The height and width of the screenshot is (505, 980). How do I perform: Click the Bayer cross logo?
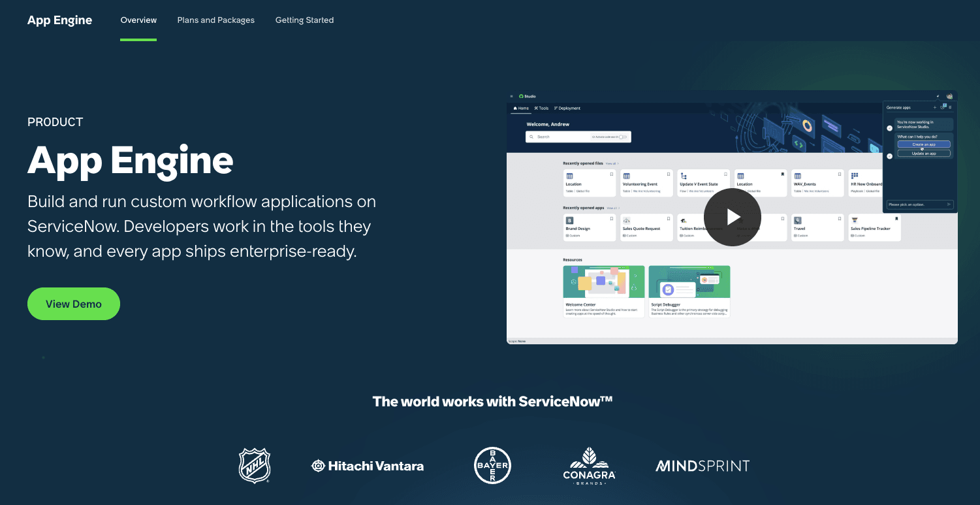coord(492,466)
